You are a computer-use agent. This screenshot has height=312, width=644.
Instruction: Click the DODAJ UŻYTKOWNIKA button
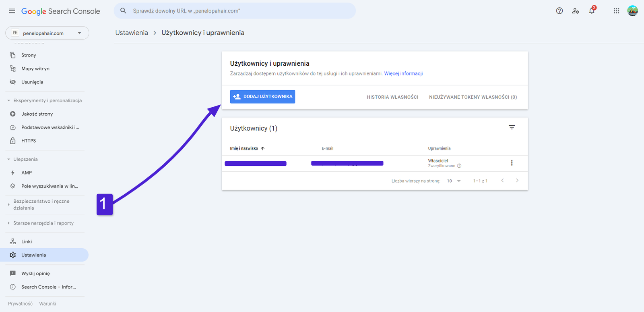click(262, 97)
